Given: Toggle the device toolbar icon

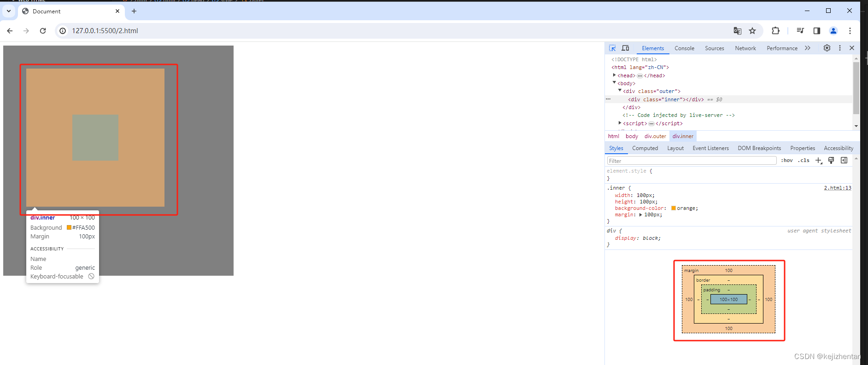Looking at the screenshot, I should [625, 48].
